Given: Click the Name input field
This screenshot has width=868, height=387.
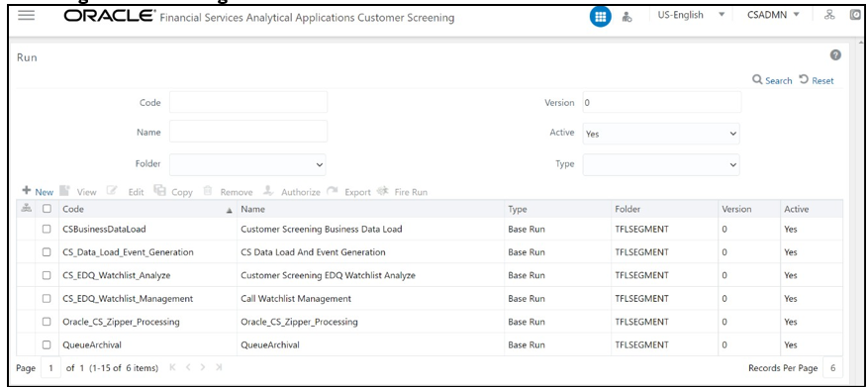Looking at the screenshot, I should pyautogui.click(x=248, y=132).
